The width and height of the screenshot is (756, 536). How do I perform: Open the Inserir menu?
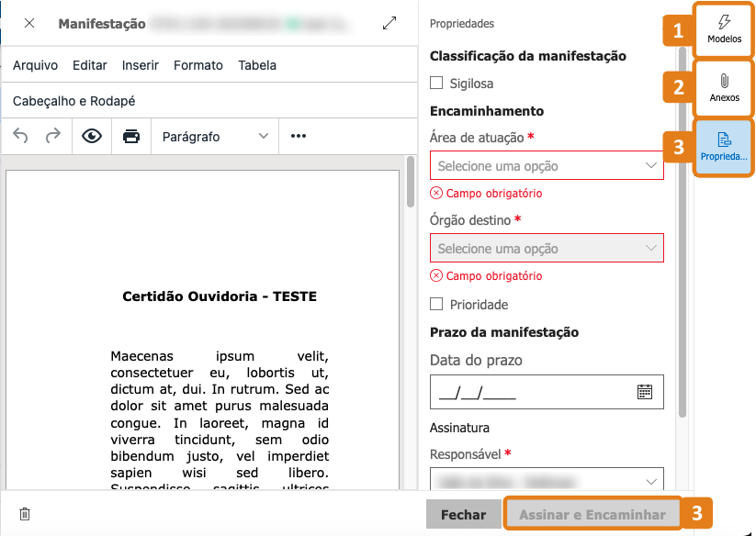pos(141,65)
